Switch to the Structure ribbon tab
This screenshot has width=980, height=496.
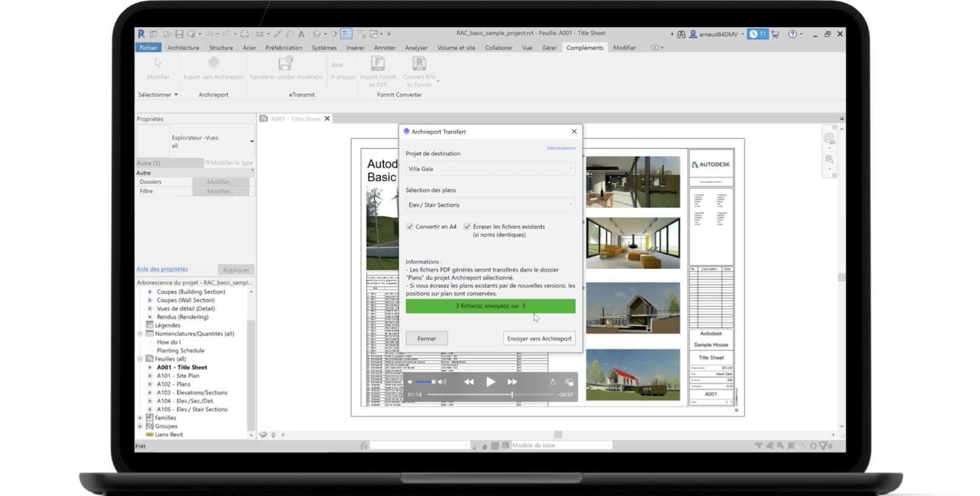click(221, 48)
